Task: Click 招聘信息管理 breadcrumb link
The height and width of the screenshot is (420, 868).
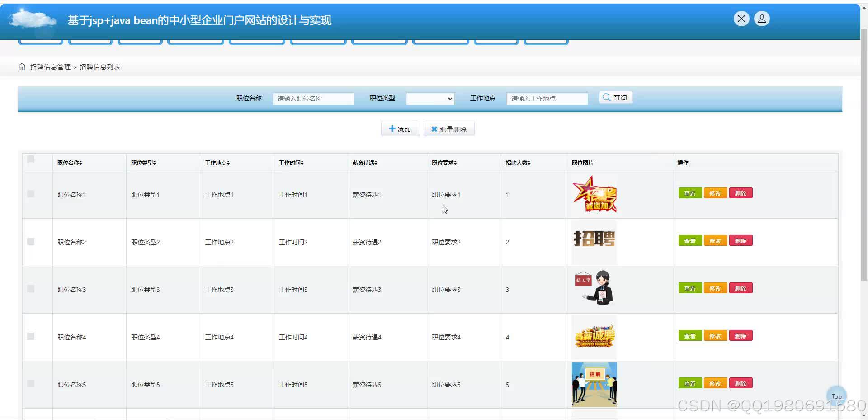Action: pos(50,67)
